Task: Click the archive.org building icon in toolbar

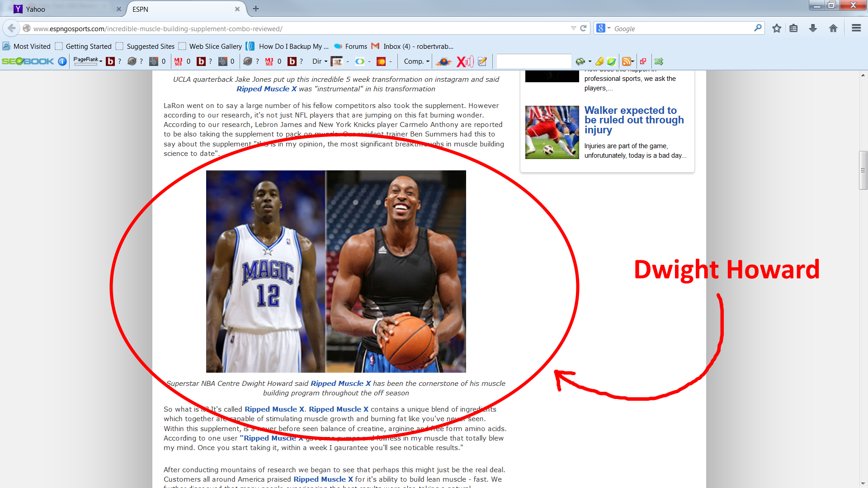Action: coord(337,61)
